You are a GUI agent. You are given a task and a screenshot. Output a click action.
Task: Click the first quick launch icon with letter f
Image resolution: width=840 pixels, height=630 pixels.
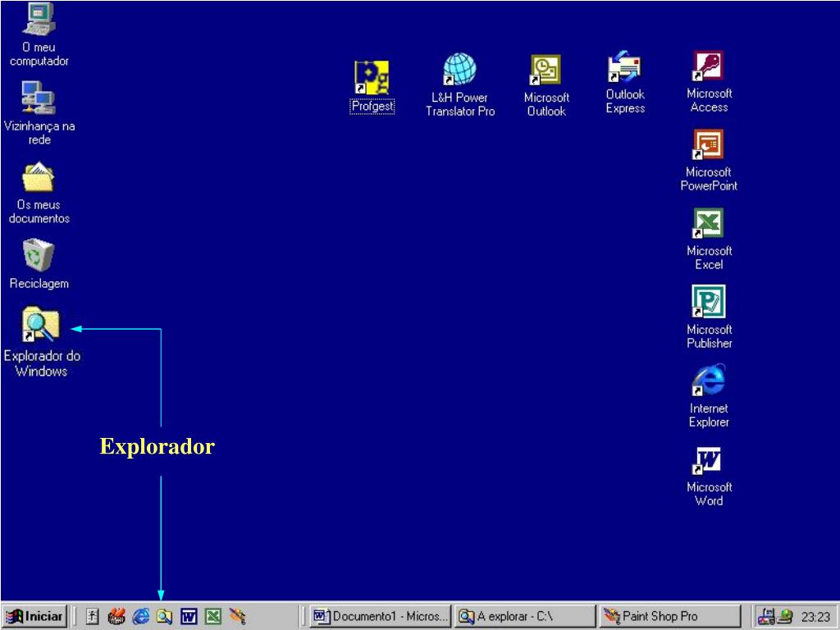click(93, 617)
